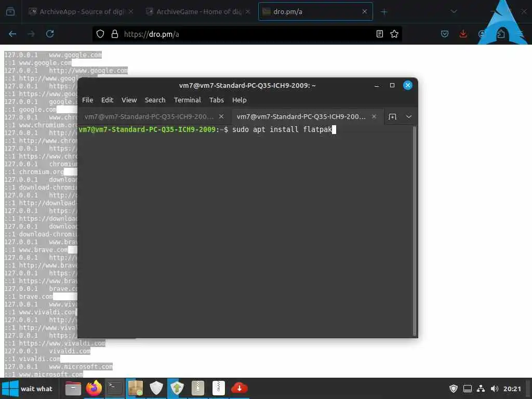Open the terminal taskbar icon

(x=115, y=389)
